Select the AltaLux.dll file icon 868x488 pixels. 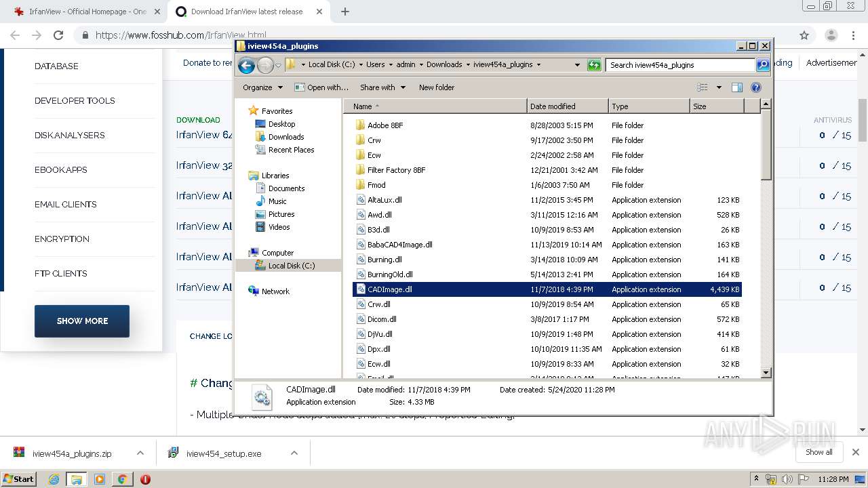361,200
